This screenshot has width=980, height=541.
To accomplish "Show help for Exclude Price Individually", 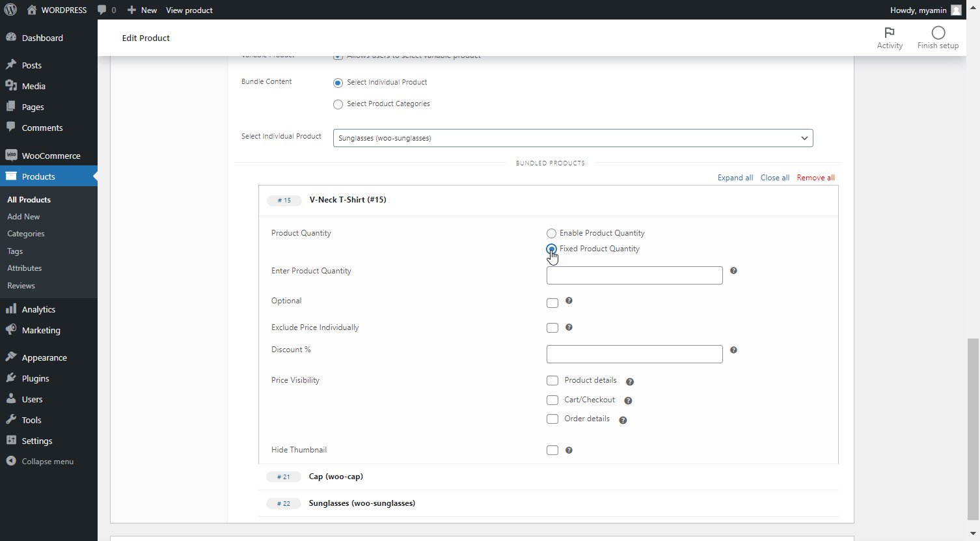I will pos(569,327).
